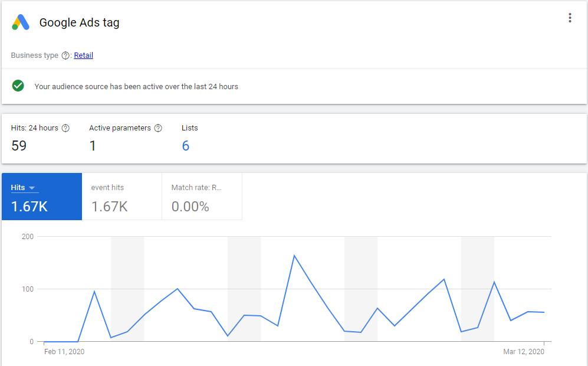Expand the Hits metric dropdown arrow
The height and width of the screenshot is (366, 588).
[32, 188]
